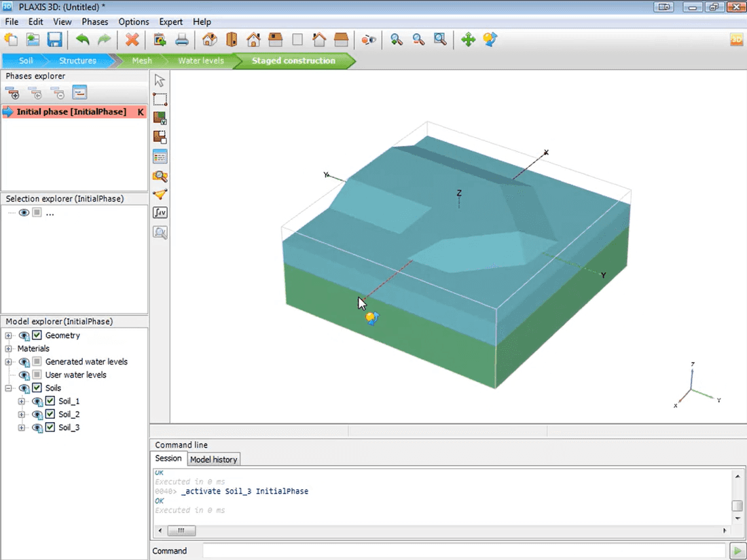The height and width of the screenshot is (560, 747).
Task: Expand the Soil_3 node
Action: coord(22,428)
